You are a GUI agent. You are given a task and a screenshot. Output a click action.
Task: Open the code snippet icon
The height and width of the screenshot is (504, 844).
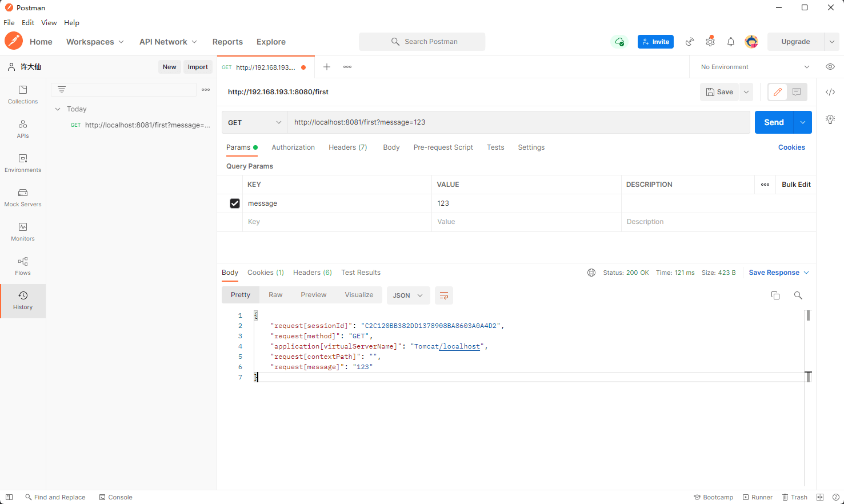pyautogui.click(x=830, y=92)
